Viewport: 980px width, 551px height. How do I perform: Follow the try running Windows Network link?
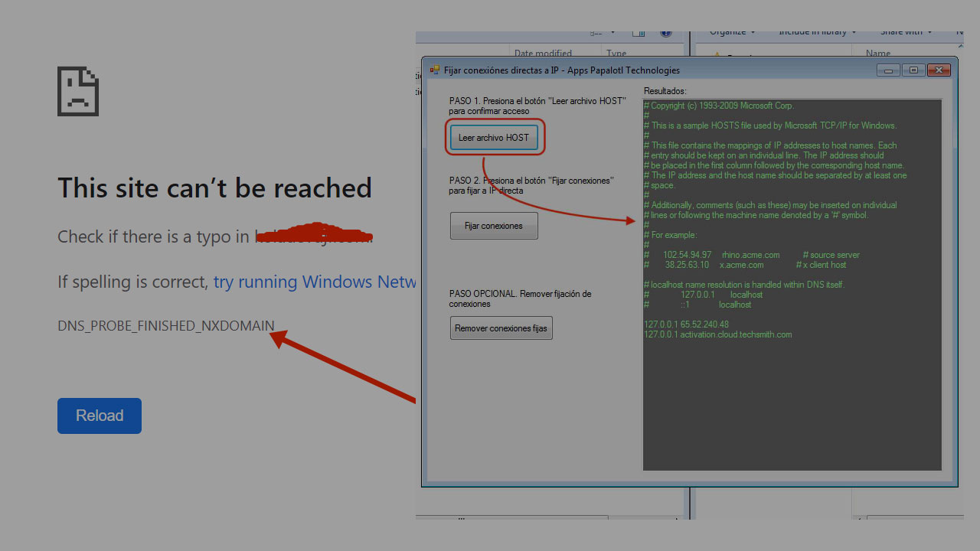(315, 282)
